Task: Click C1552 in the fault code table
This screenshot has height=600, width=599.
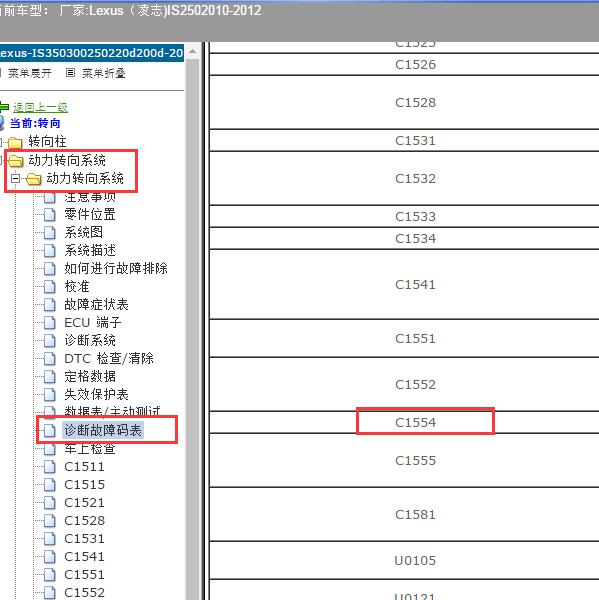Action: pos(415,384)
